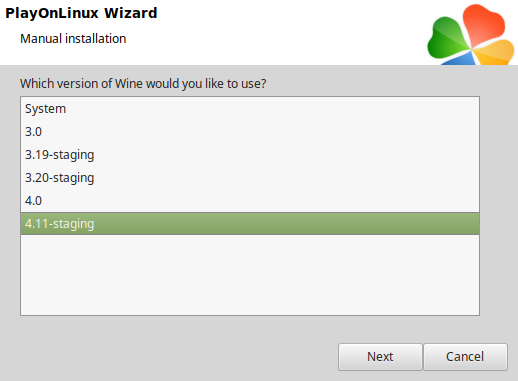Click the blue petal of the logo
The height and width of the screenshot is (381, 518).
click(x=462, y=59)
